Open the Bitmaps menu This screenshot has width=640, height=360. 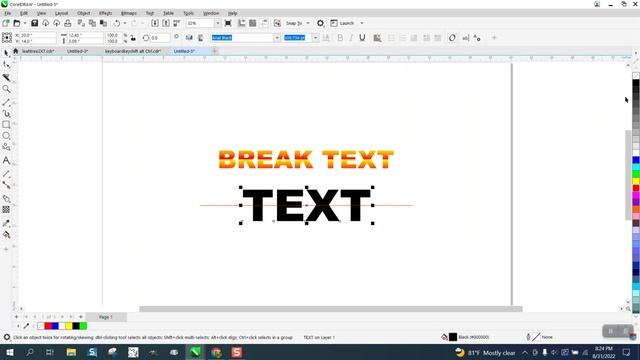point(129,13)
